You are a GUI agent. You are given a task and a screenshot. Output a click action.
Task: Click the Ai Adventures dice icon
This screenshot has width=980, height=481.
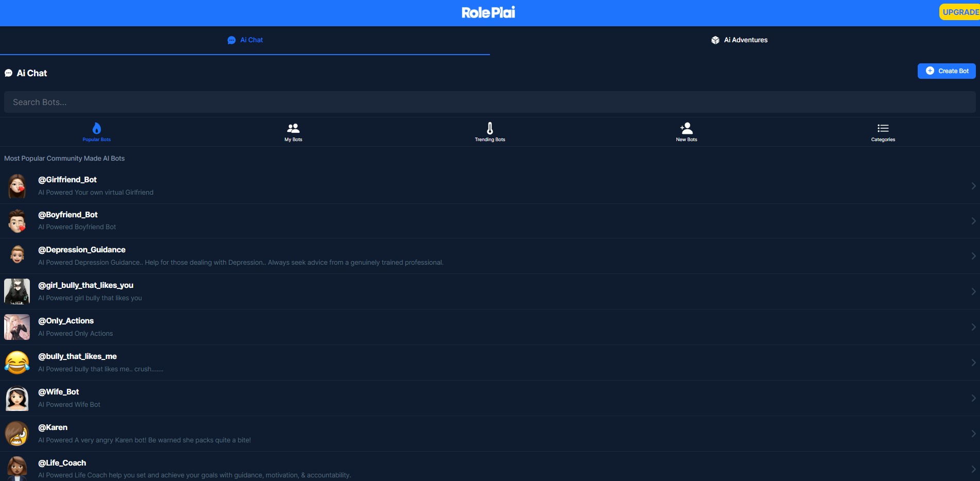tap(715, 40)
